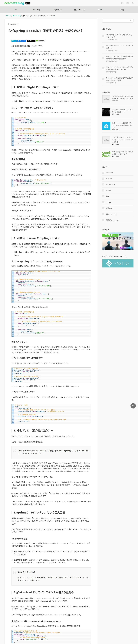The width and height of the screenshot is (138, 644).
Task: Click the sidebar search input field
Action: click(x=116, y=21)
